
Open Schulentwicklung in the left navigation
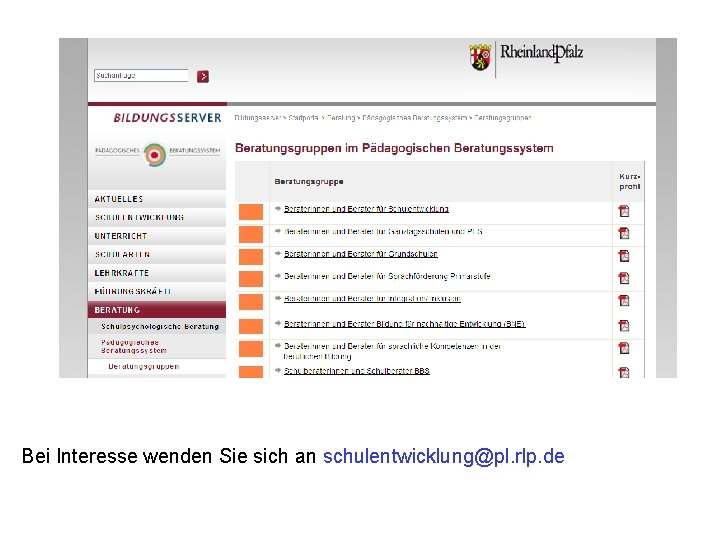(x=157, y=217)
